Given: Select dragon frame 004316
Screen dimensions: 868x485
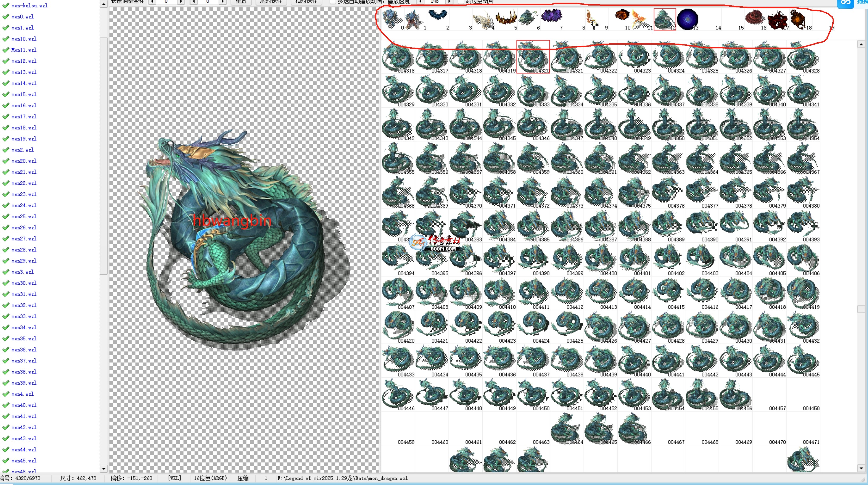Looking at the screenshot, I should tap(398, 57).
